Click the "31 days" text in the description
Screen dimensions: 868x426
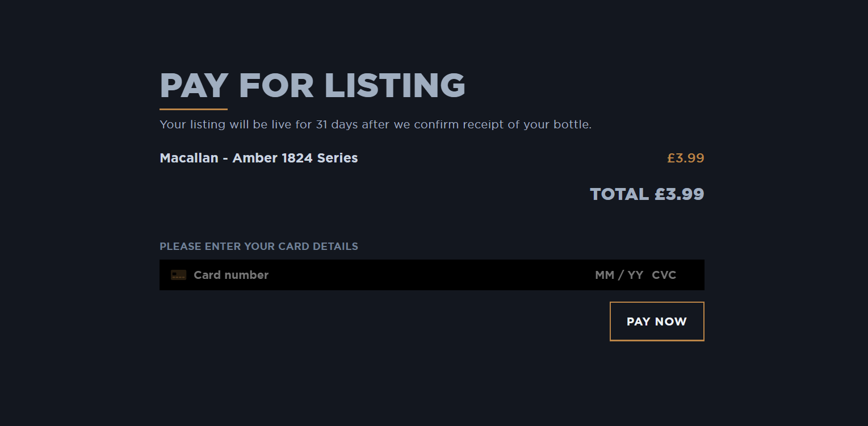[337, 124]
